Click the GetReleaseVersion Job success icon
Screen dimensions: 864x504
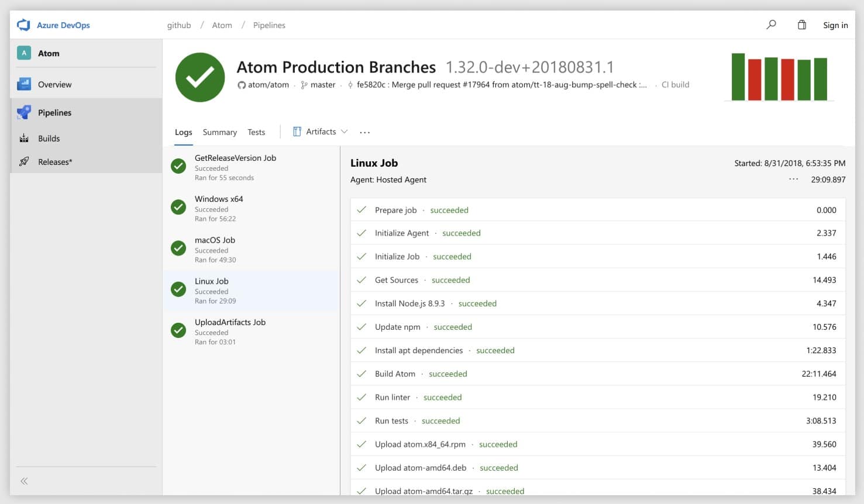coord(178,166)
